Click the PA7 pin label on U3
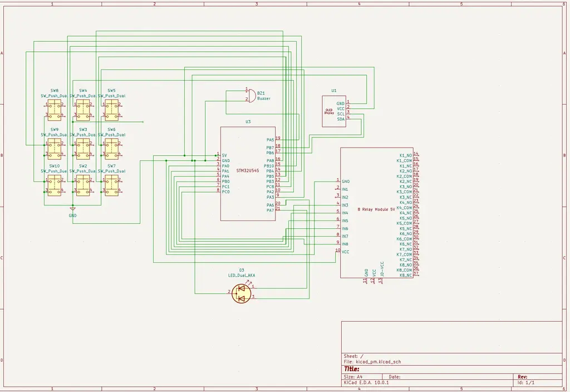 (x=270, y=210)
